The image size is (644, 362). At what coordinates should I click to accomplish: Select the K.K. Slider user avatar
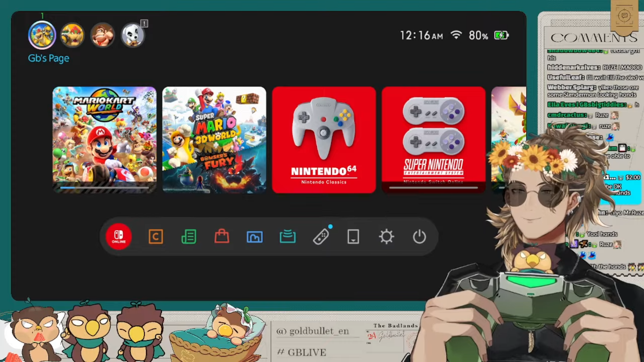coord(133,35)
